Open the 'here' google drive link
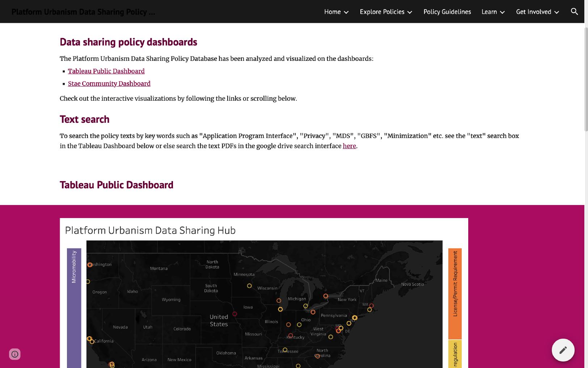Image resolution: width=588 pixels, height=368 pixels. (x=349, y=146)
